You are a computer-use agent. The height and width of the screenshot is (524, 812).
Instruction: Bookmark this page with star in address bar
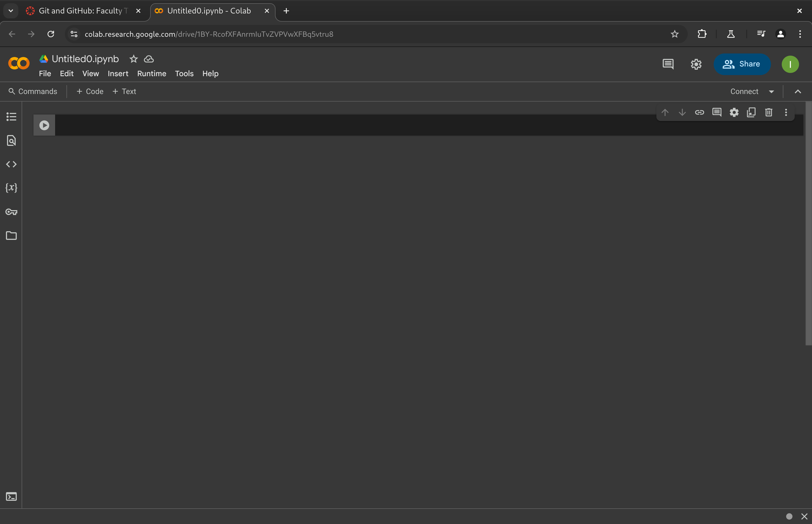(675, 34)
